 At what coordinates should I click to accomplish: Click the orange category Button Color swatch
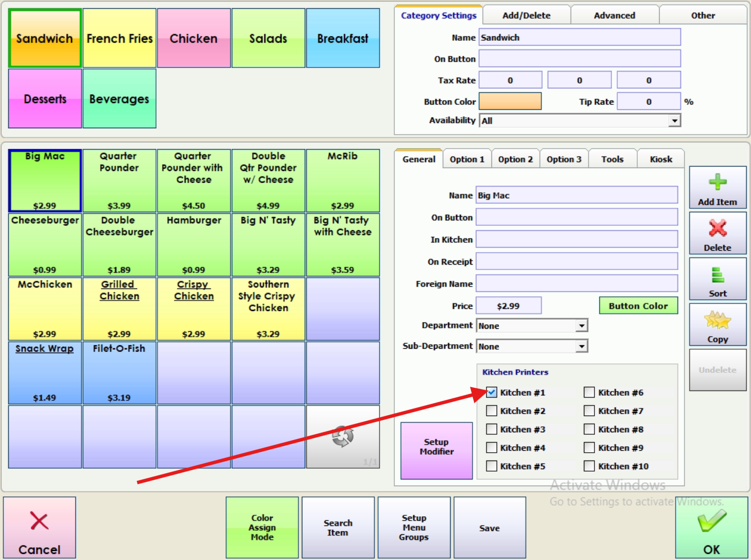(x=510, y=102)
